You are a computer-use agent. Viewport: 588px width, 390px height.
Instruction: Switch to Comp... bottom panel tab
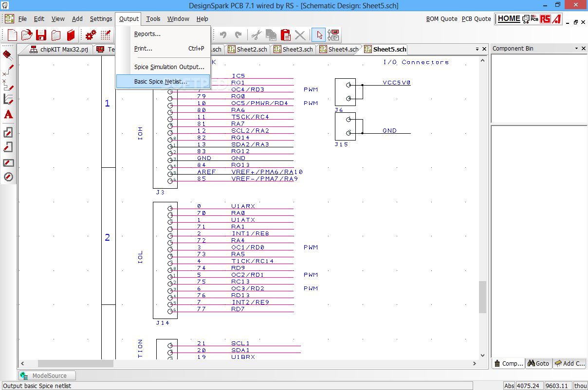click(x=509, y=363)
